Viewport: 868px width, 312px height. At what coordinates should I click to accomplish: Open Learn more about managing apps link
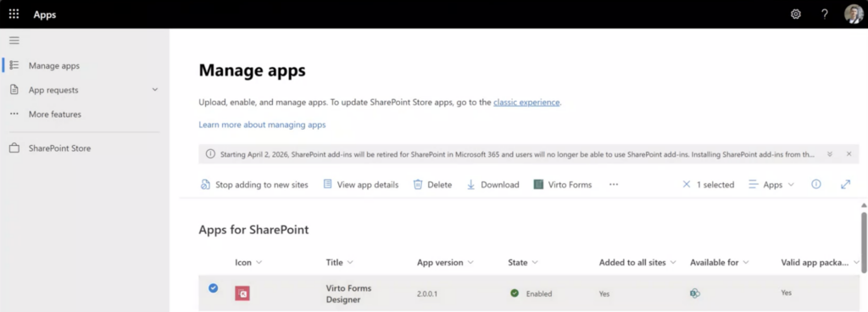tap(263, 125)
